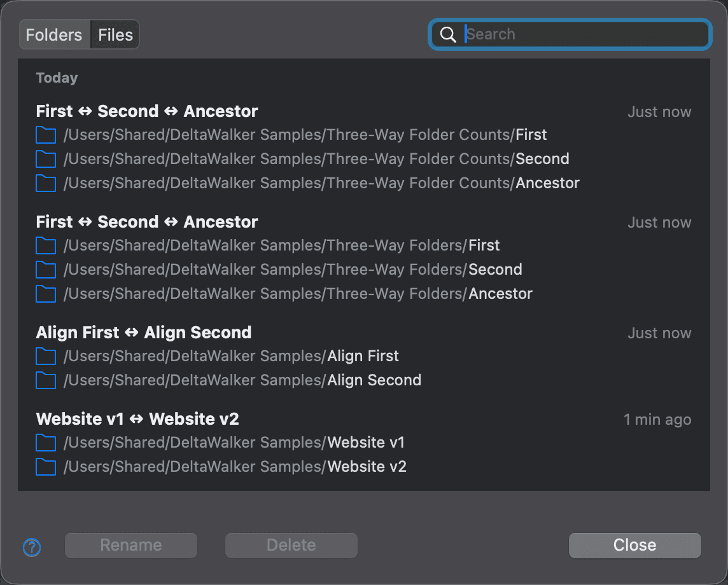Click folder icon beside Align First path
The image size is (728, 585).
pos(46,356)
